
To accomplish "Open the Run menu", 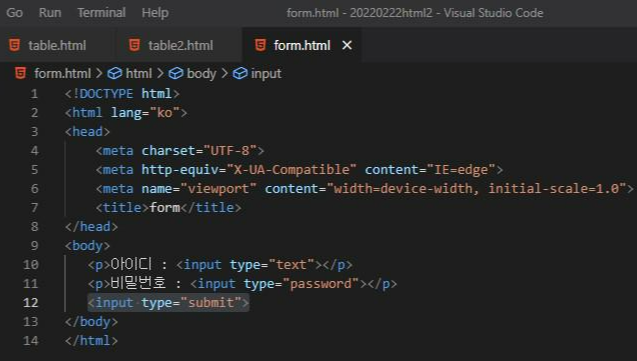I will tap(50, 13).
